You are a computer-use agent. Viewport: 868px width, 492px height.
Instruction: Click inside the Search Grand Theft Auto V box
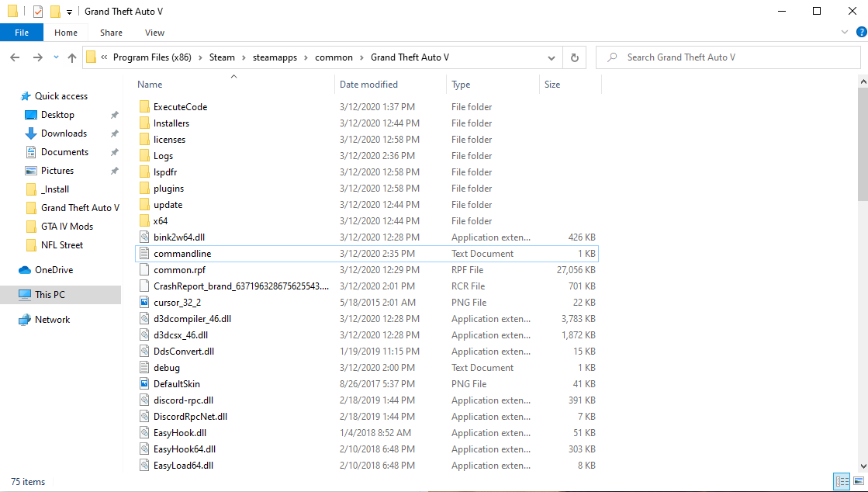pos(728,57)
